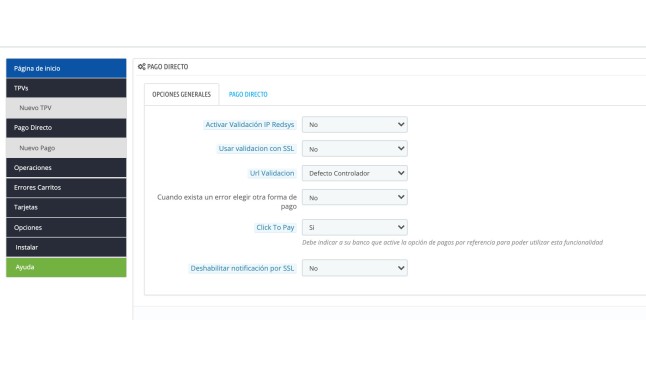This screenshot has height=366, width=646.
Task: Click label Cuando exista un error elegir otra forma
Action: 227,202
